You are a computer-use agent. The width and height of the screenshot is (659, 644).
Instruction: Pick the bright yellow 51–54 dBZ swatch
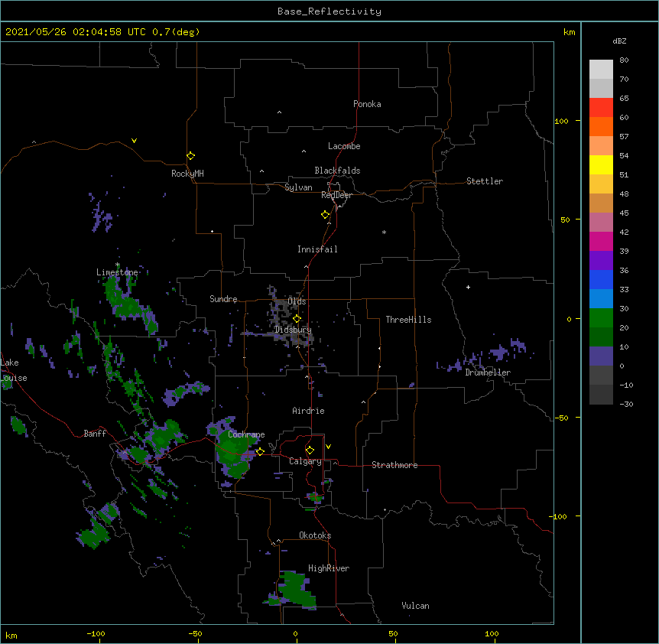point(601,164)
